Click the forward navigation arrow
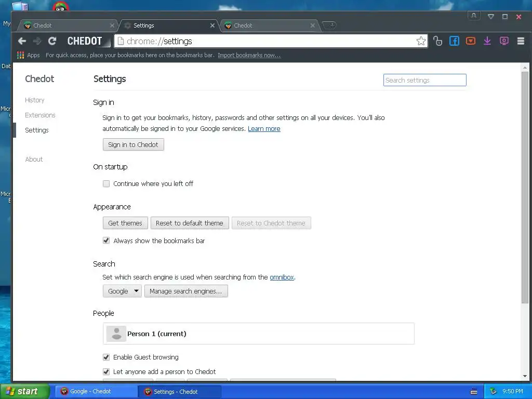The width and height of the screenshot is (532, 399). pyautogui.click(x=37, y=41)
